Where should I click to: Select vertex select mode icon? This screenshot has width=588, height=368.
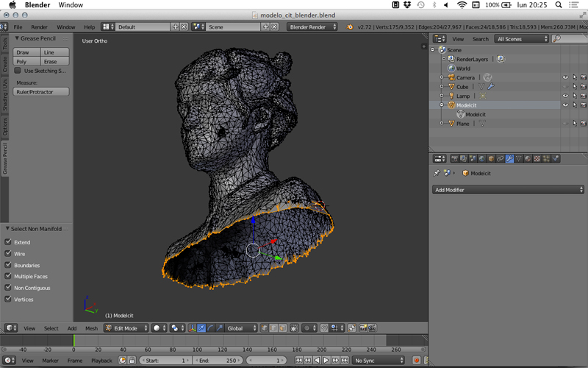265,328
